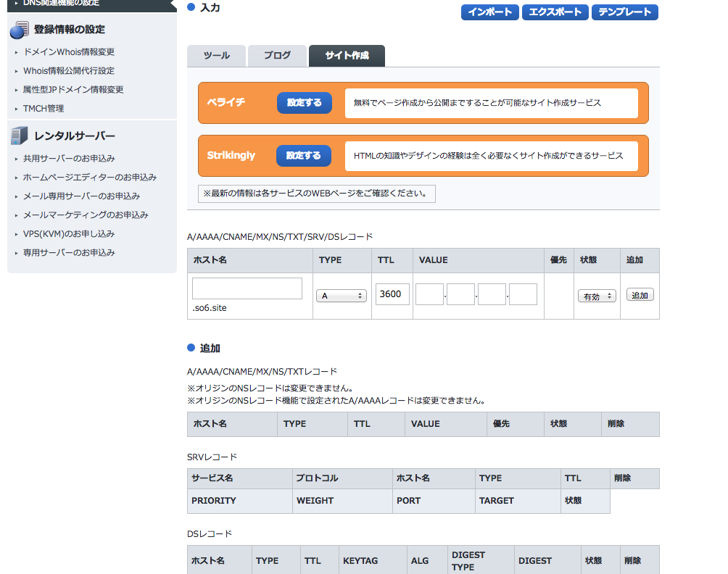Click 設定する for ペライチ
The image size is (728, 574).
point(304,103)
